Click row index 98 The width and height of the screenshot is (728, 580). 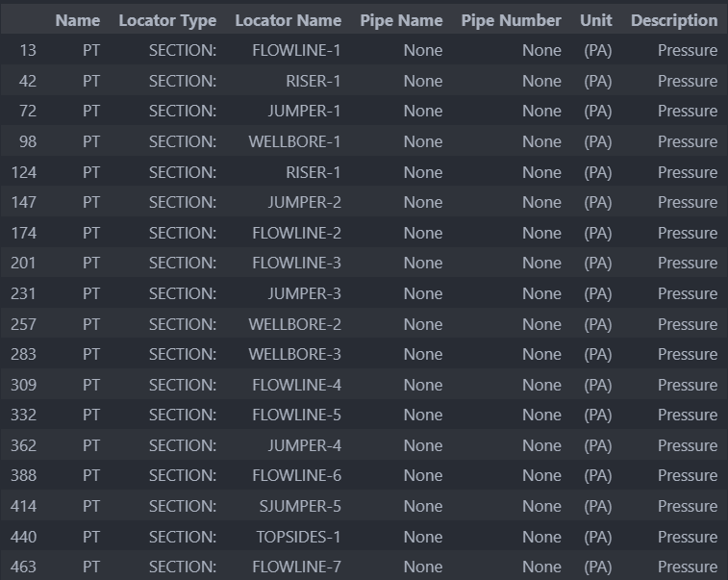tap(28, 141)
